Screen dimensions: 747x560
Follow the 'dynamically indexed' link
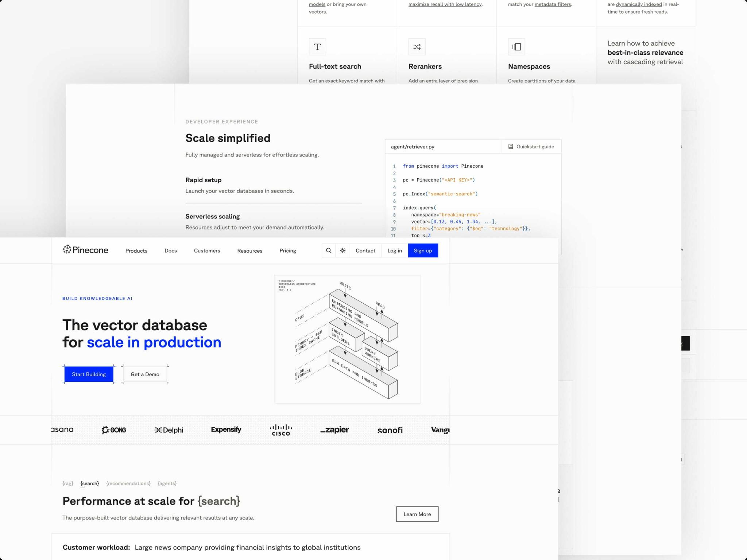pyautogui.click(x=639, y=4)
